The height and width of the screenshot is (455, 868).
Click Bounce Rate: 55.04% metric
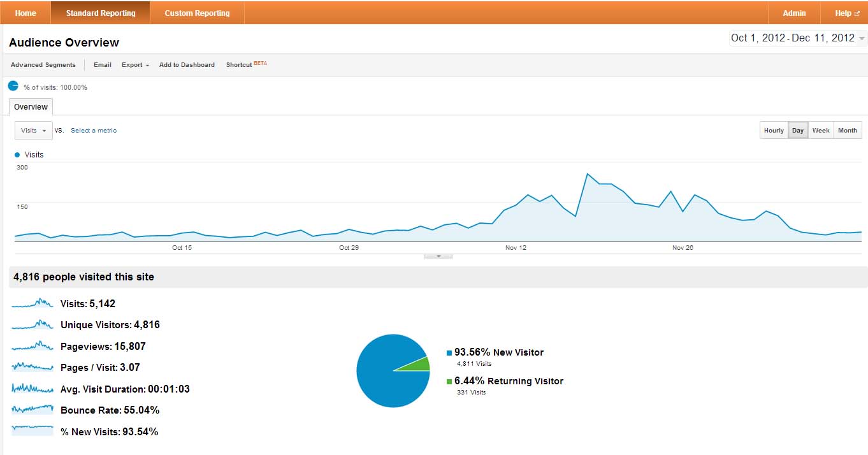click(x=110, y=410)
